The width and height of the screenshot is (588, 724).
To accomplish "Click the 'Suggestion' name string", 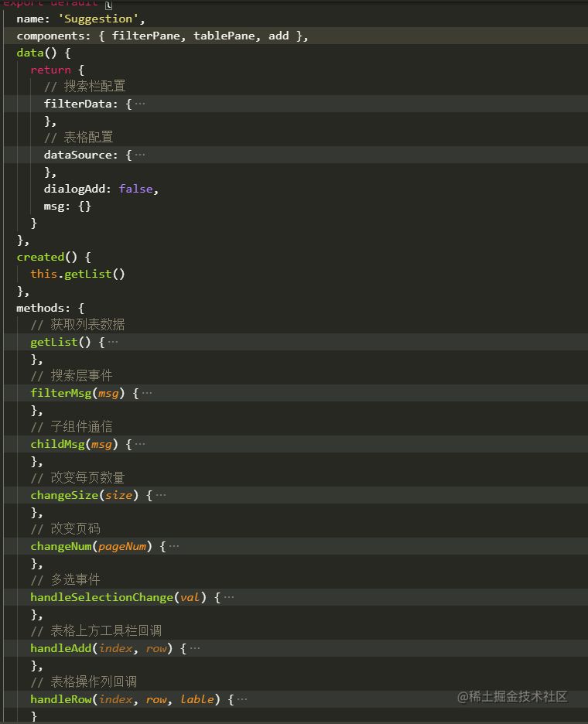I will (101, 19).
